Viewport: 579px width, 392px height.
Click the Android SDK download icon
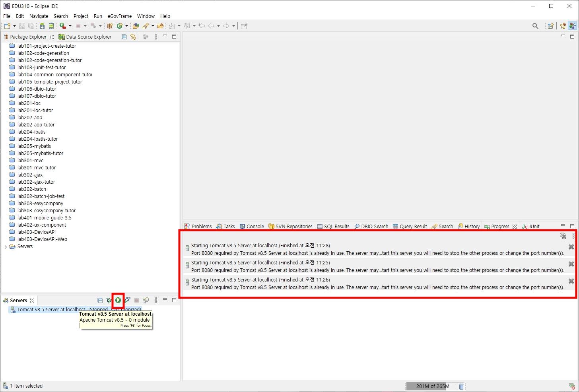tap(42, 26)
